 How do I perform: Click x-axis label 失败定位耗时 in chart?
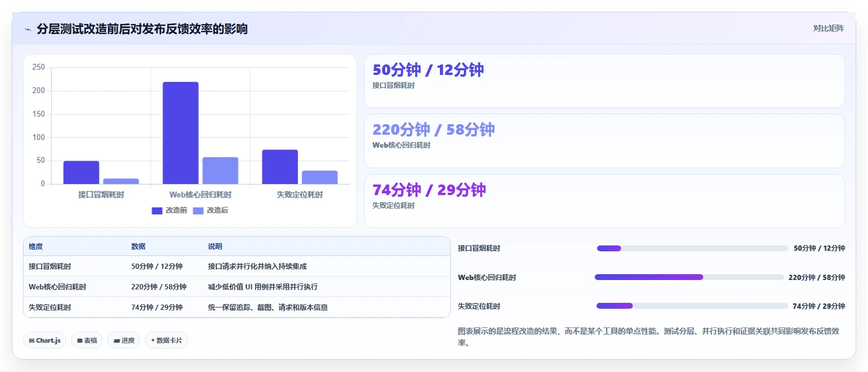[300, 194]
